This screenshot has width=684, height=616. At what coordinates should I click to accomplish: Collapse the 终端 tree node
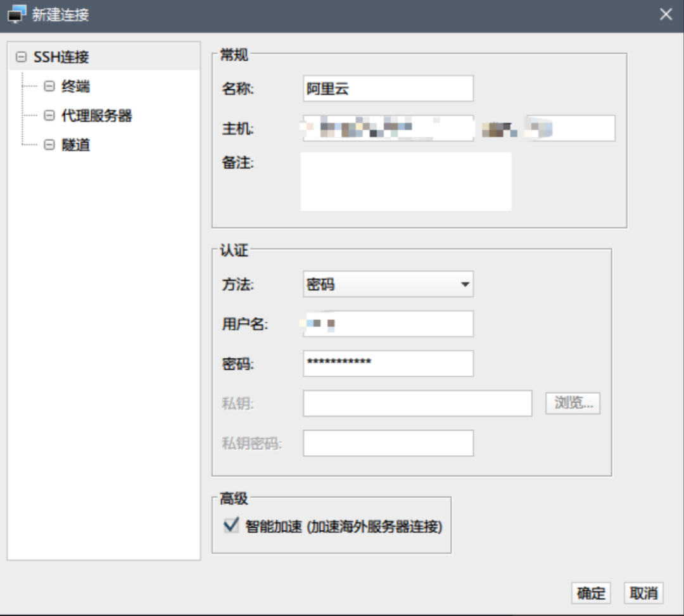point(49,86)
